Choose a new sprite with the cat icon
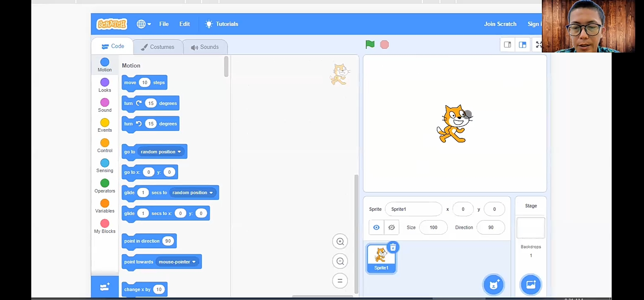 tap(494, 285)
